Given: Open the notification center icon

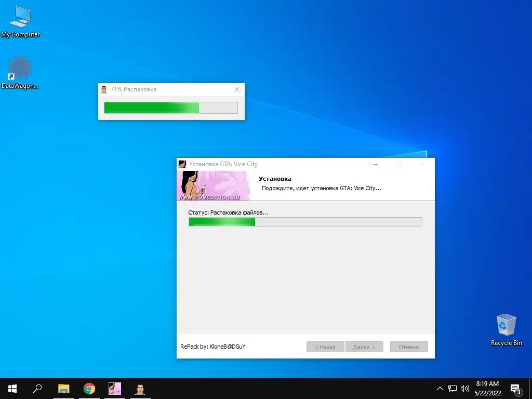Looking at the screenshot, I should pos(516,389).
